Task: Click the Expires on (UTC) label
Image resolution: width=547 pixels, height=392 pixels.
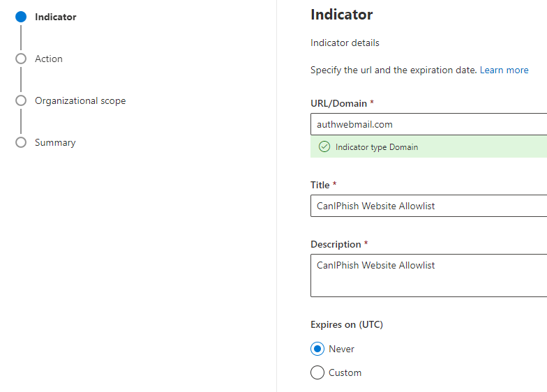Action: pyautogui.click(x=347, y=325)
